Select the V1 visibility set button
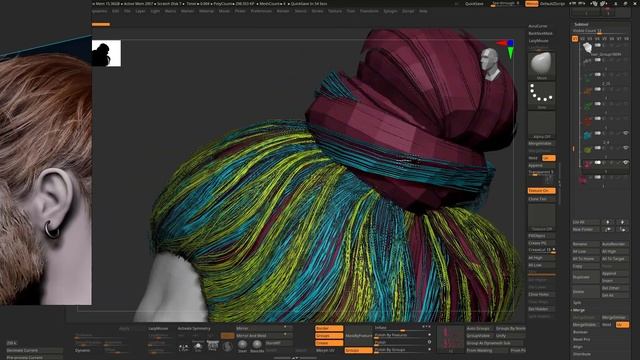This screenshot has width=640, height=360. pos(575,39)
